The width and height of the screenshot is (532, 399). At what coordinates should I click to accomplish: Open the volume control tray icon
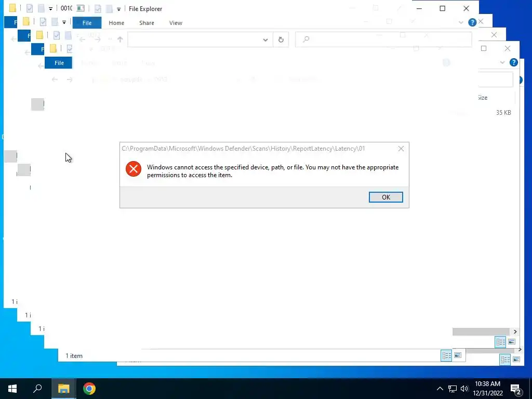pos(464,389)
